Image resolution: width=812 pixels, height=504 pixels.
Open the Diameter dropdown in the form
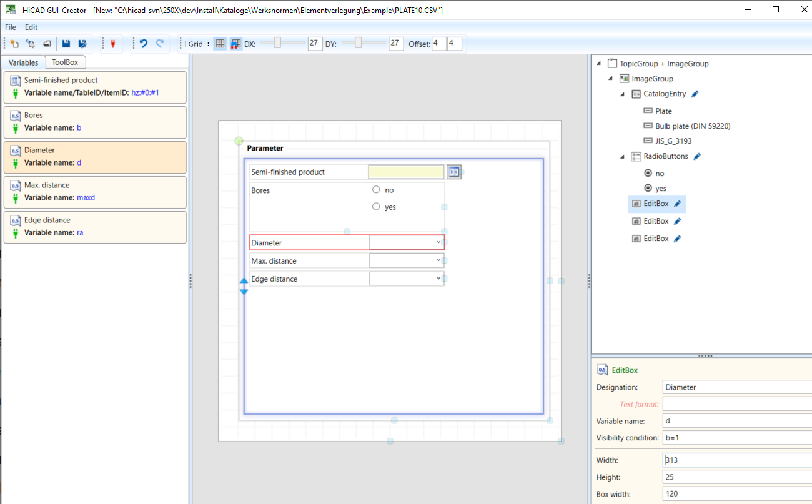(x=438, y=242)
